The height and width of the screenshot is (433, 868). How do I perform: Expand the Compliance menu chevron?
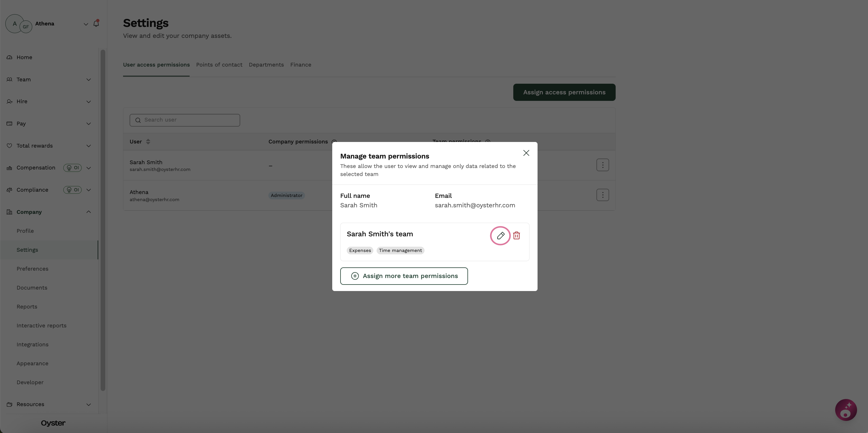point(89,190)
